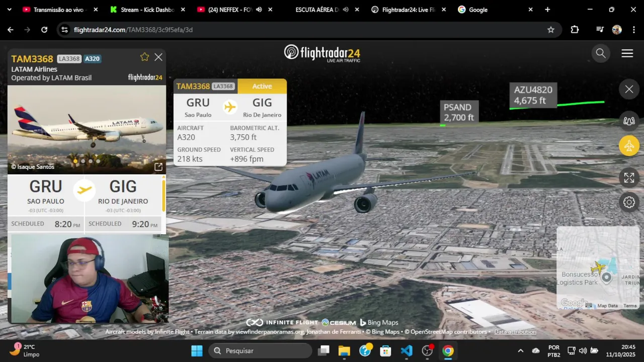Open the Chrome extensions puzzle icon
644x362 pixels.
pos(575,30)
